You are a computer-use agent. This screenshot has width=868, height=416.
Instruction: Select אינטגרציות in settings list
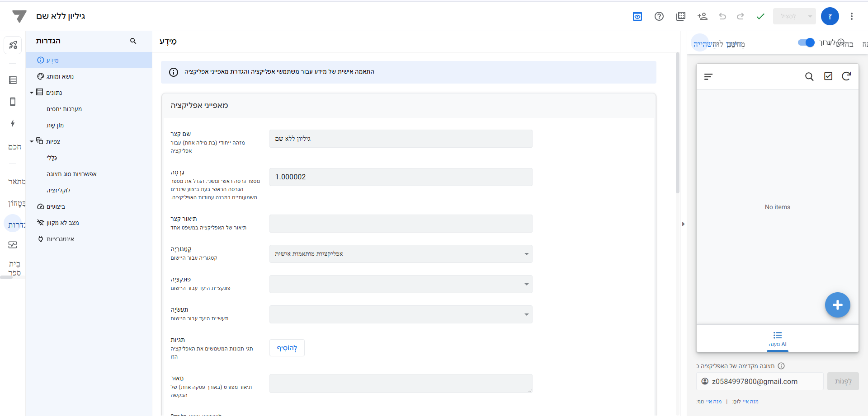pyautogui.click(x=60, y=239)
